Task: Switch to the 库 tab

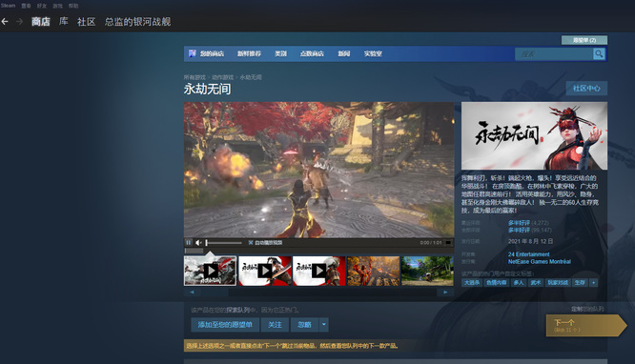Action: point(64,22)
